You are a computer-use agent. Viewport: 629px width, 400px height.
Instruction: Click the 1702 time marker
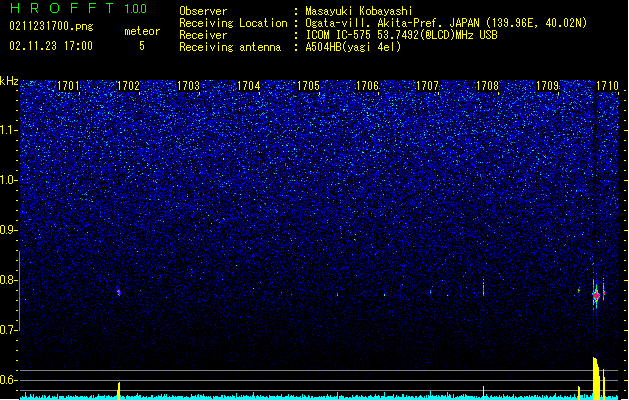click(128, 86)
